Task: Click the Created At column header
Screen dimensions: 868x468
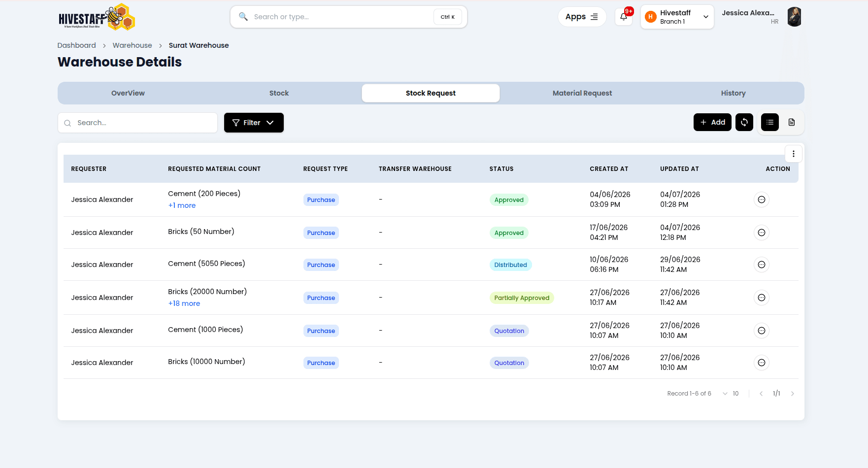Action: coord(609,169)
